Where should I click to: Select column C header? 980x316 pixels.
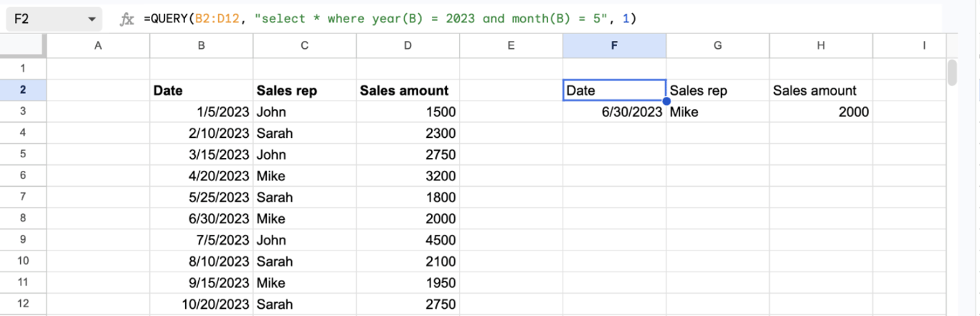coord(305,45)
